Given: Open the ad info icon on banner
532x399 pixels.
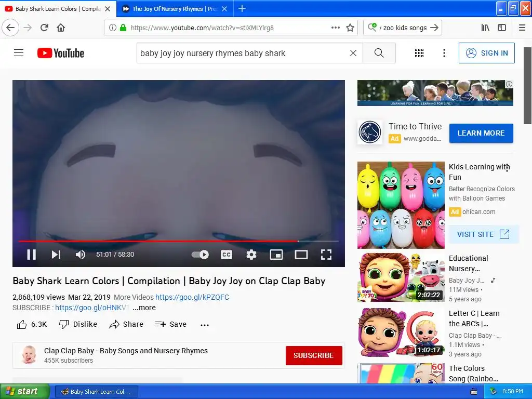Looking at the screenshot, I should coord(509,84).
